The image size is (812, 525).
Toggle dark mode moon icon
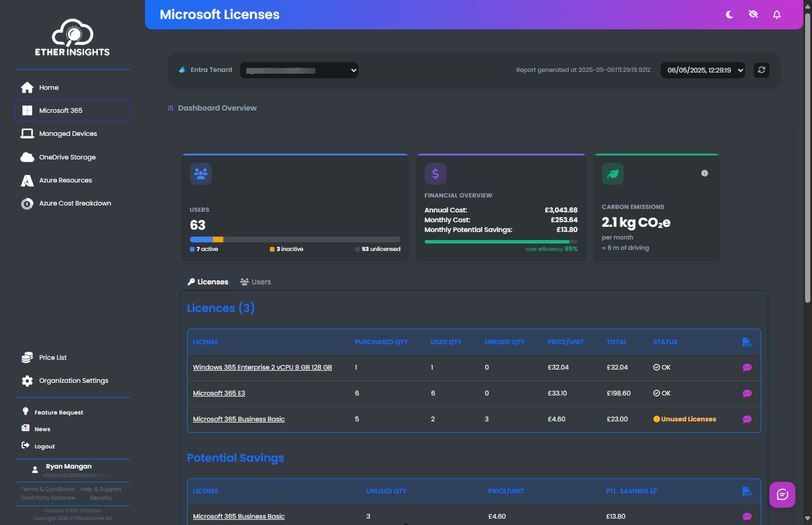[x=729, y=14]
